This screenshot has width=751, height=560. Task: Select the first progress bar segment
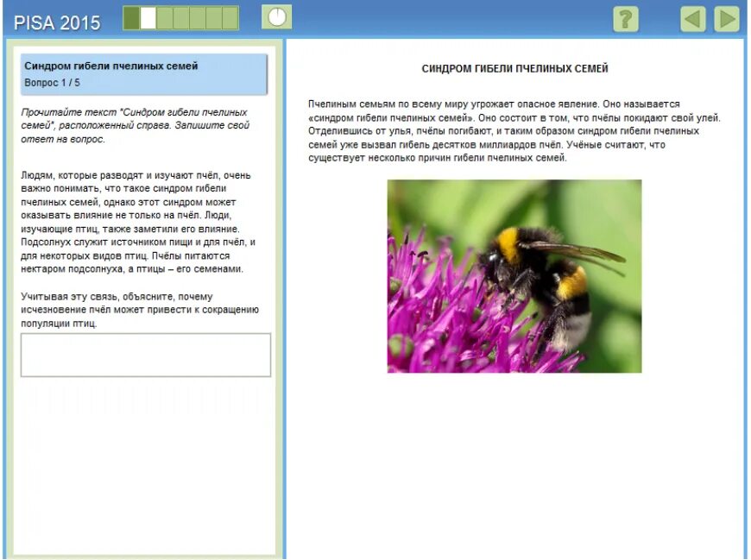(x=131, y=18)
